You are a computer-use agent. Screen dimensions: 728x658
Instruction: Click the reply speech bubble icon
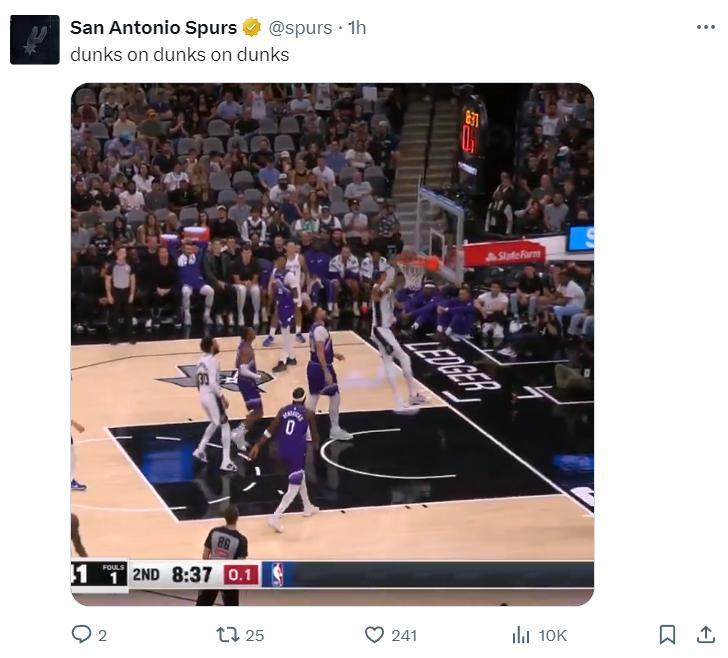[81, 634]
